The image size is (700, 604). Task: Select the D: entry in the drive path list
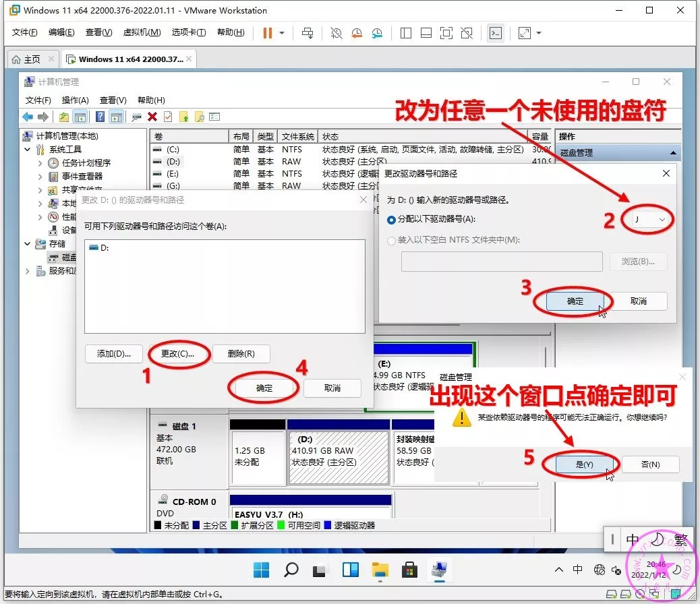(x=105, y=248)
